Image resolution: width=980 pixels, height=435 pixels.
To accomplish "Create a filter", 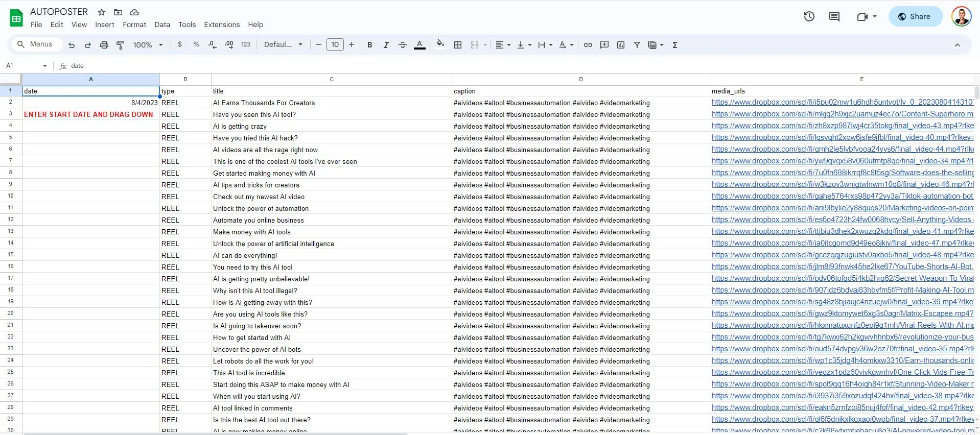I will coord(637,45).
